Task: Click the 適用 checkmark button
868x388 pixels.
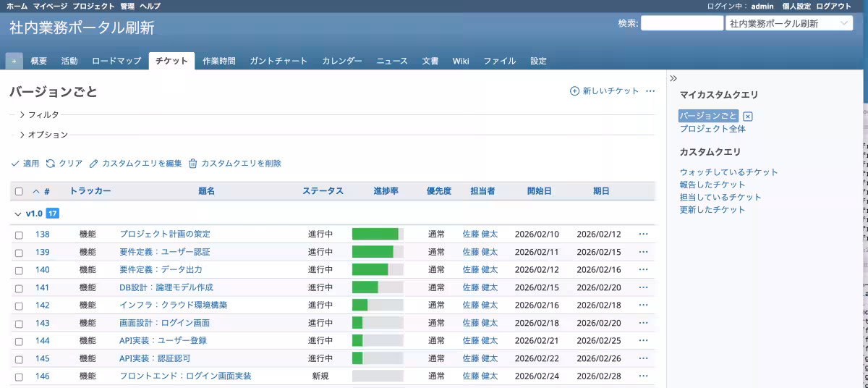Action: [15, 164]
